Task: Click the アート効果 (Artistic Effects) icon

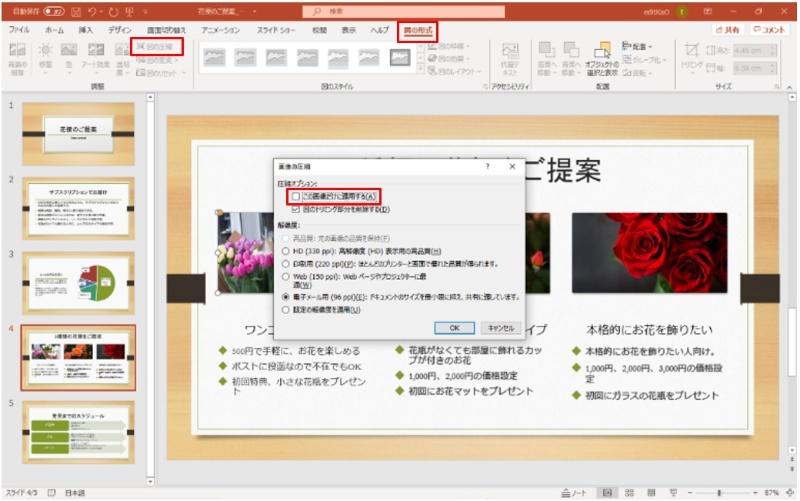Action: 95,49
